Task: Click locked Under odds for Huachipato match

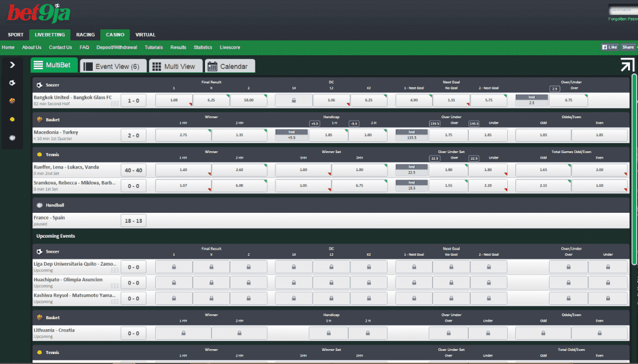Action: 608,282
